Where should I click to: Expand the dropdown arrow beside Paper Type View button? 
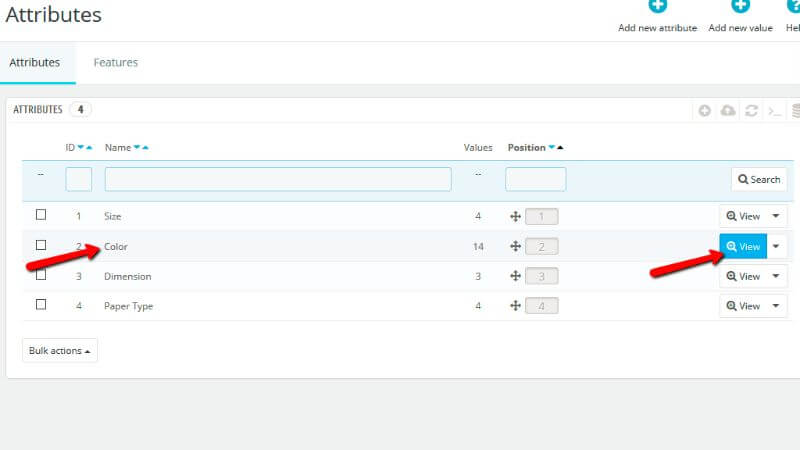776,306
